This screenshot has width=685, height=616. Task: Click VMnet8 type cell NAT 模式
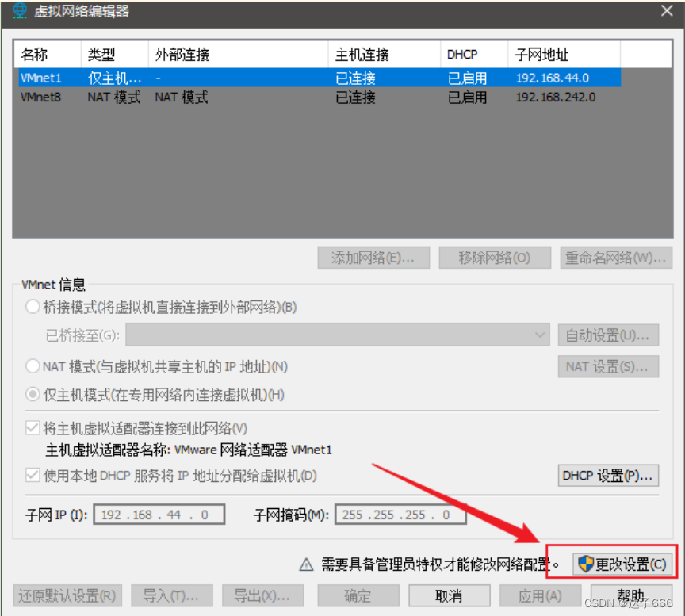114,97
